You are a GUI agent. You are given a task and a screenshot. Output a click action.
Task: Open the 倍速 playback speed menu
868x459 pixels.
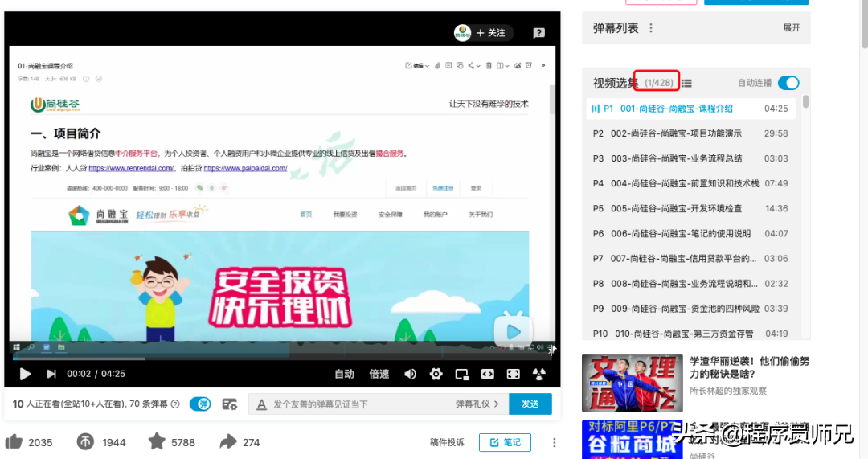point(379,375)
